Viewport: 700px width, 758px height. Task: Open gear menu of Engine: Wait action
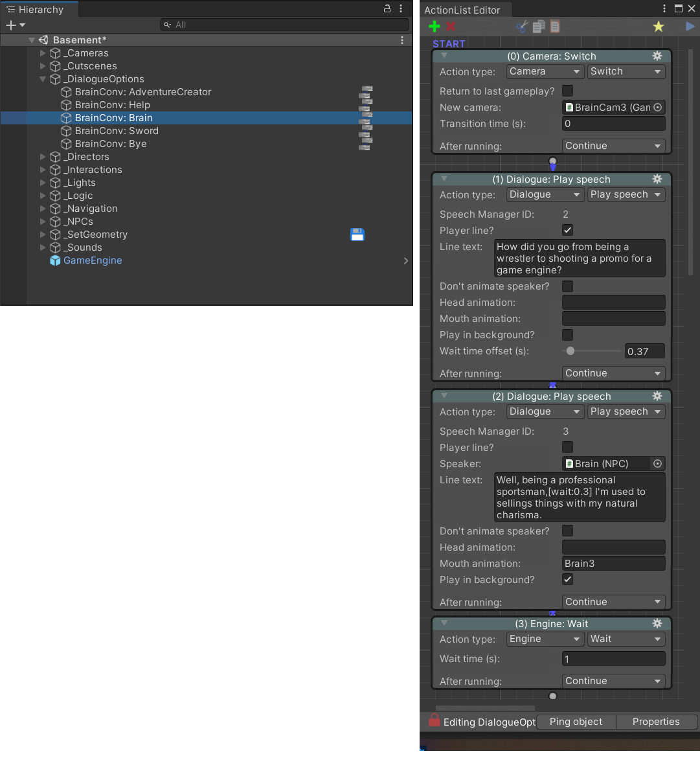coord(657,623)
